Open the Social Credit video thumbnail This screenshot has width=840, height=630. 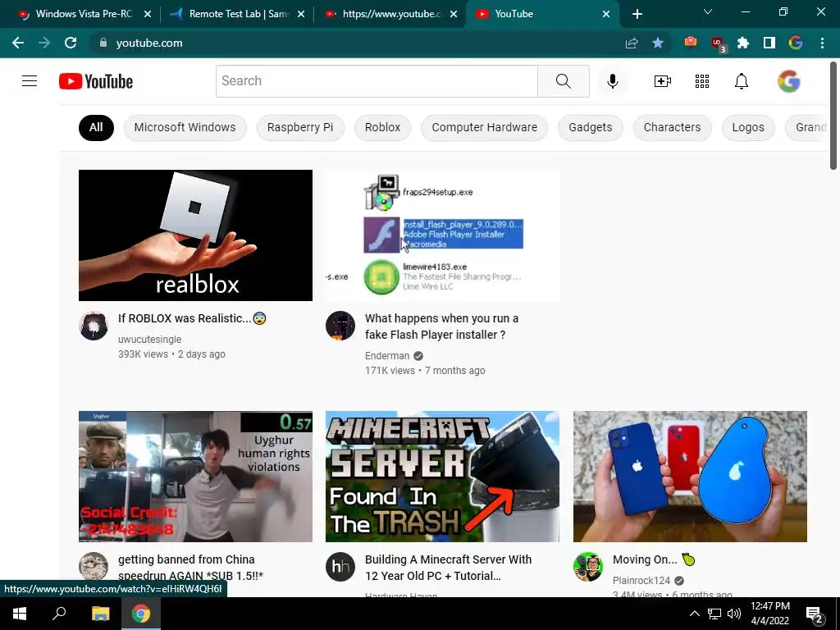pyautogui.click(x=195, y=477)
